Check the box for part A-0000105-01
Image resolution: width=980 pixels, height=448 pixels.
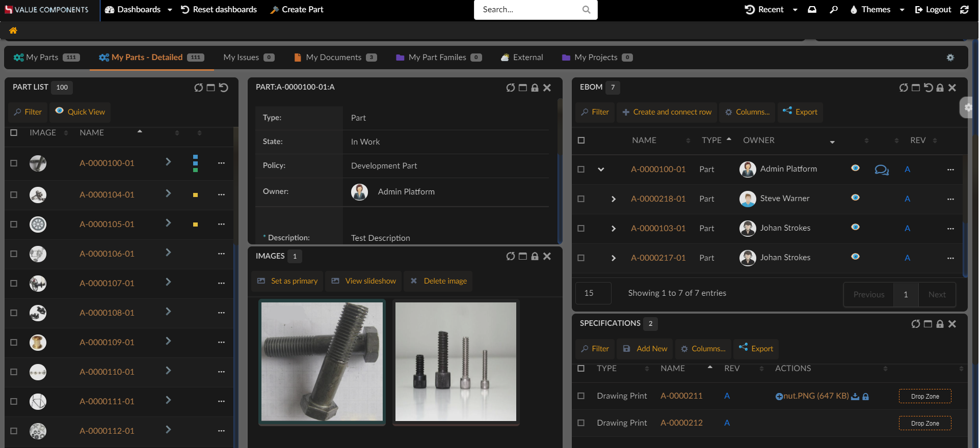point(14,224)
